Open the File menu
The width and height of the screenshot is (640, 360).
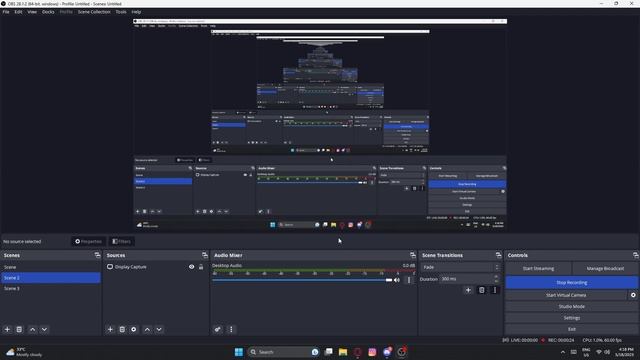(x=6, y=12)
